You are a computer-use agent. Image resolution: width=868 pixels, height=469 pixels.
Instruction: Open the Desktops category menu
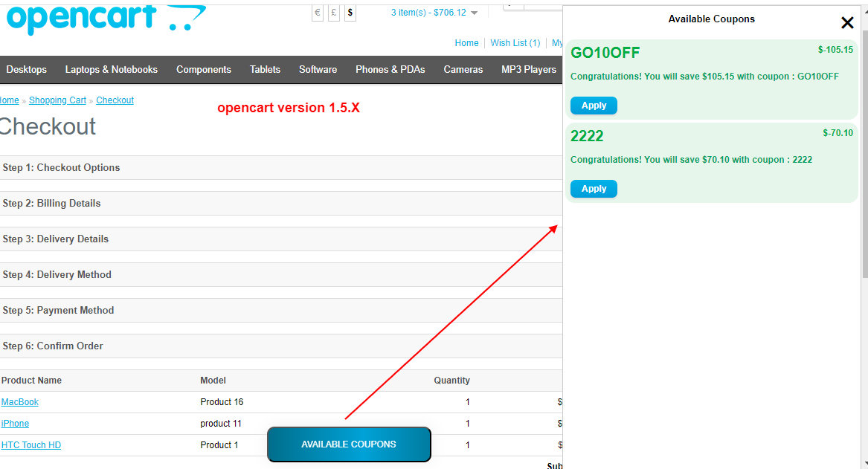[26, 69]
